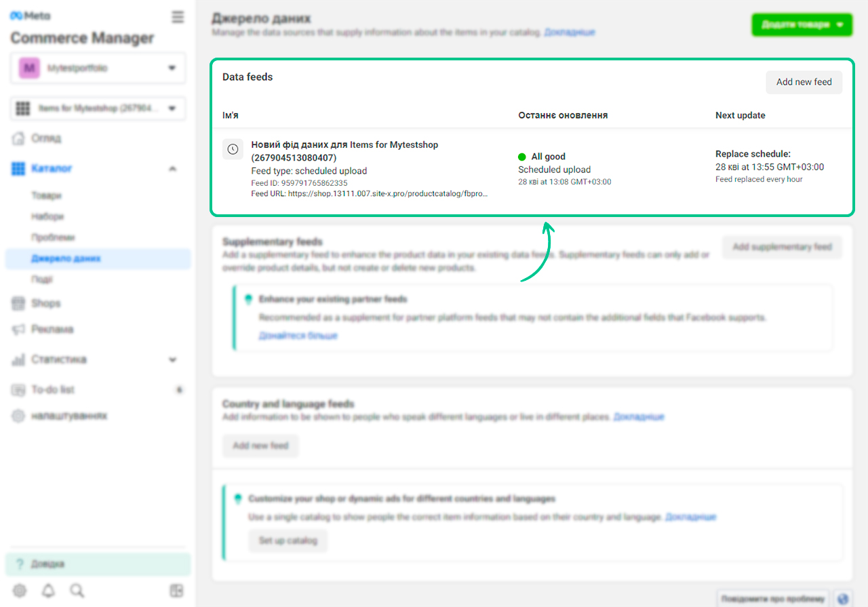Click the M portfolio avatar icon

click(x=28, y=68)
